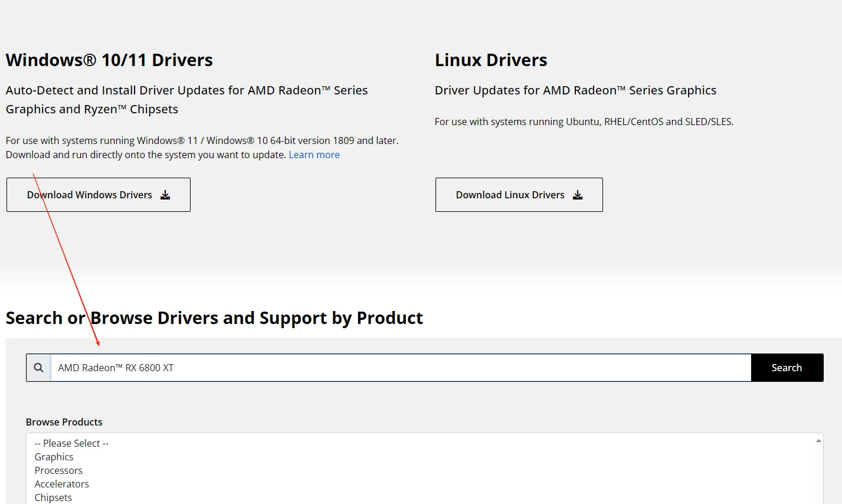This screenshot has height=504, width=842.
Task: Click the Ubuntu, RHEL/CentOS system requirements text
Action: [584, 122]
